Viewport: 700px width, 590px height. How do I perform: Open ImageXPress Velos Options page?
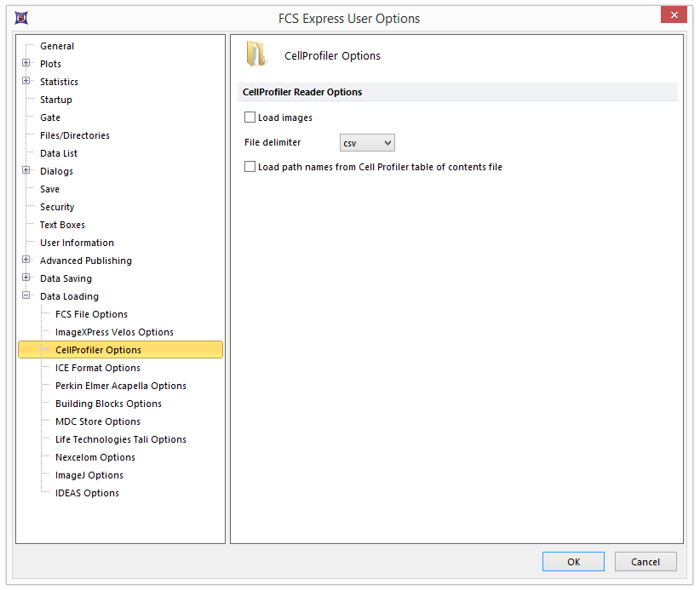pos(114,332)
